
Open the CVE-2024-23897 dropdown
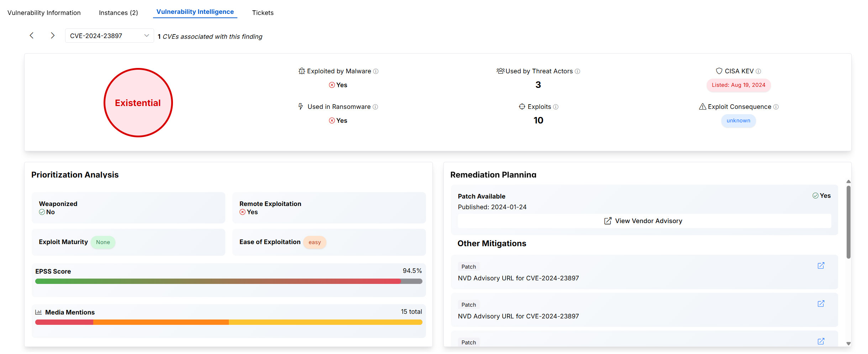coord(109,36)
